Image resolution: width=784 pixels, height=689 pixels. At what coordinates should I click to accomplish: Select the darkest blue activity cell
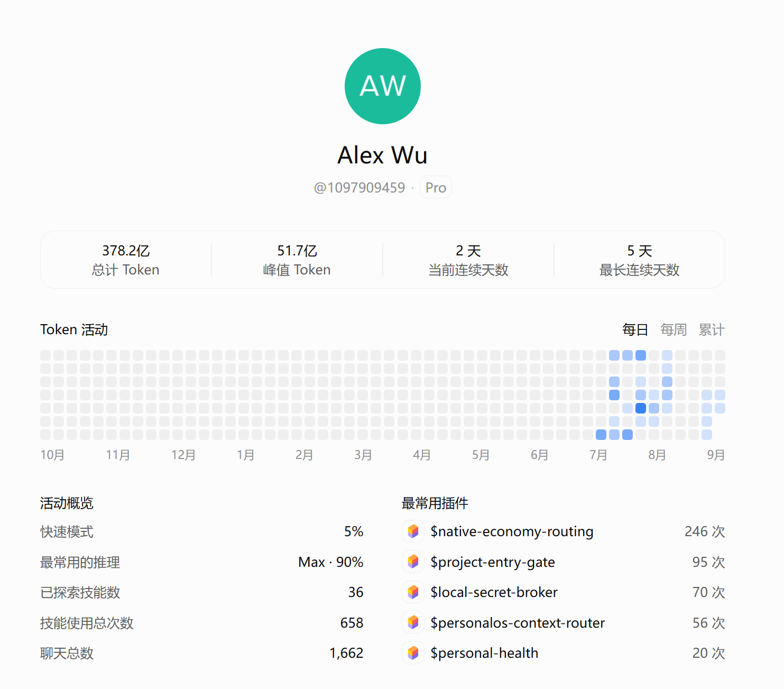[x=641, y=408]
